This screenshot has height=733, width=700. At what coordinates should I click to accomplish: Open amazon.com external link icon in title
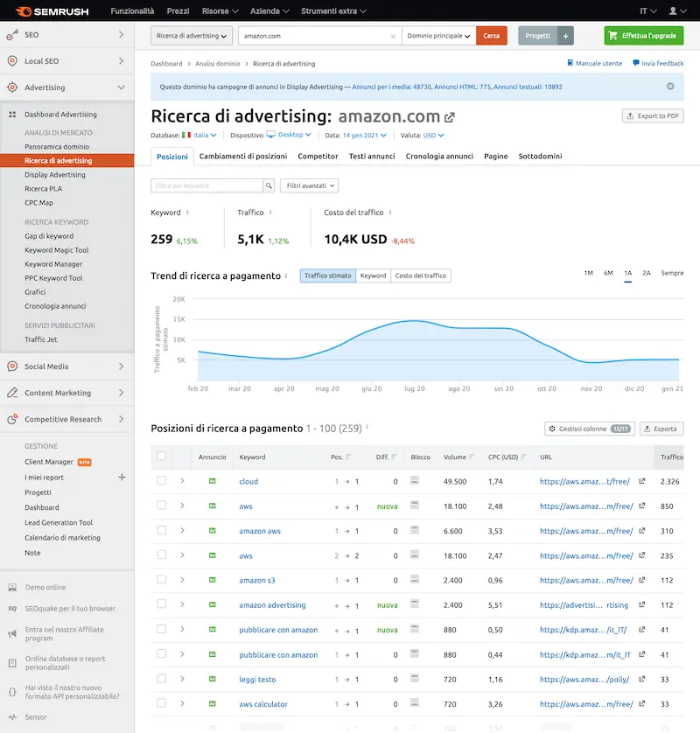pos(450,117)
